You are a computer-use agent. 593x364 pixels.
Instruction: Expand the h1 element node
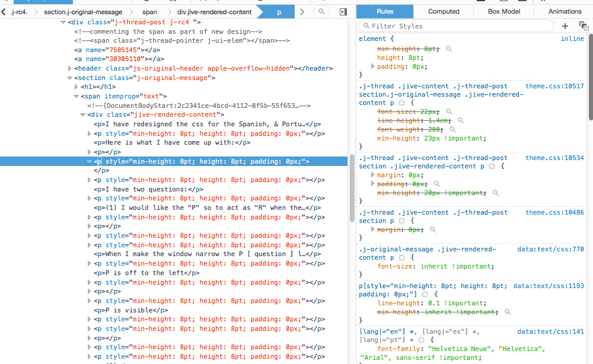(76, 87)
